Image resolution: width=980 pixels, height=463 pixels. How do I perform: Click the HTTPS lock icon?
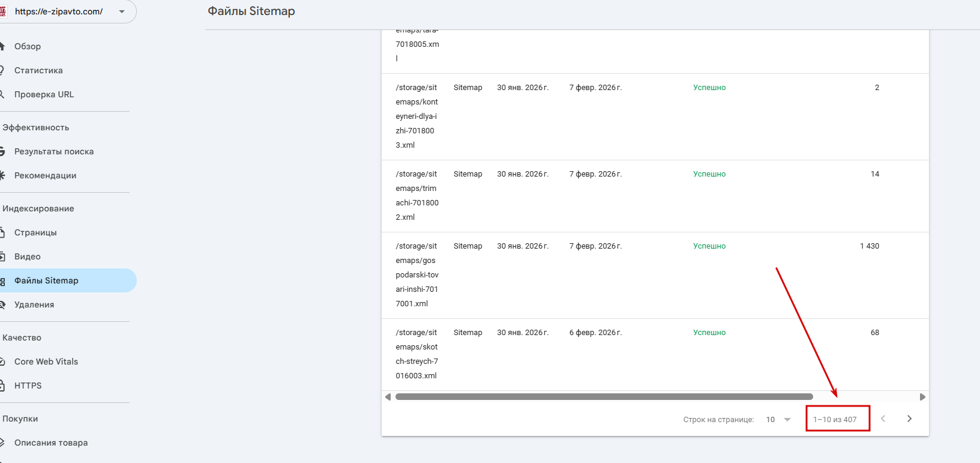coord(2,386)
